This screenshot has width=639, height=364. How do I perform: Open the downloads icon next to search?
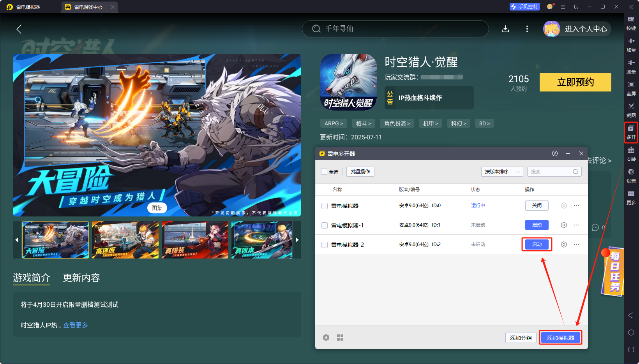[505, 29]
